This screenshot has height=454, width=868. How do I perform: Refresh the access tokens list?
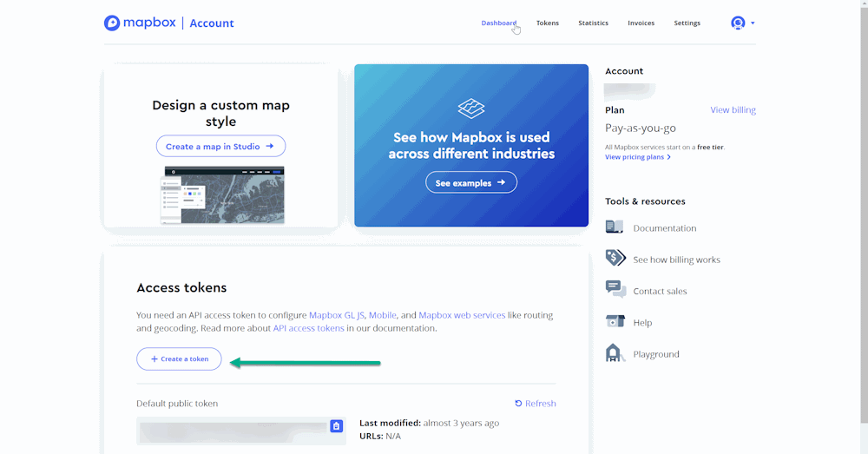[x=536, y=403]
